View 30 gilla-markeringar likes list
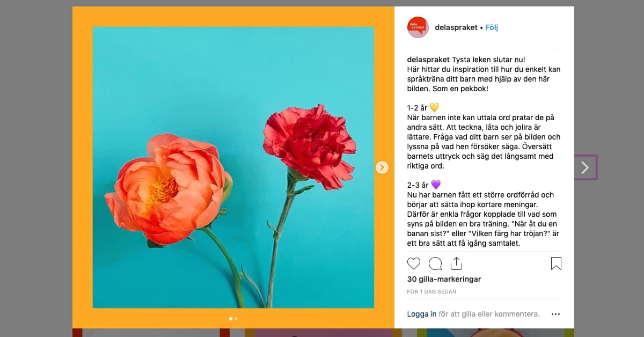 (444, 279)
